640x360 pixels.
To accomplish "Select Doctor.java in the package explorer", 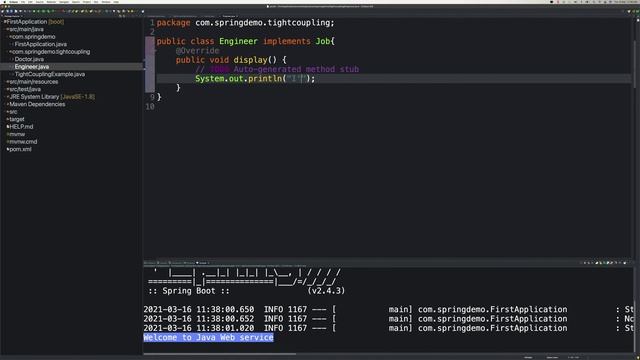I will (x=29, y=59).
